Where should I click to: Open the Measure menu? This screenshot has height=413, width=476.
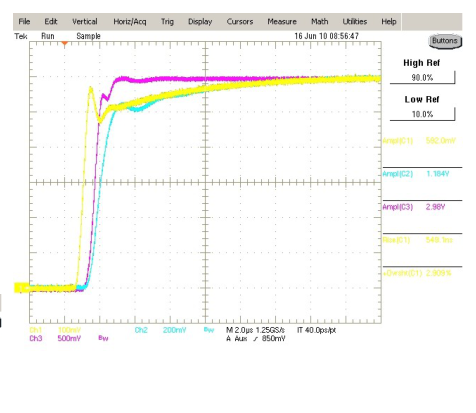click(282, 22)
